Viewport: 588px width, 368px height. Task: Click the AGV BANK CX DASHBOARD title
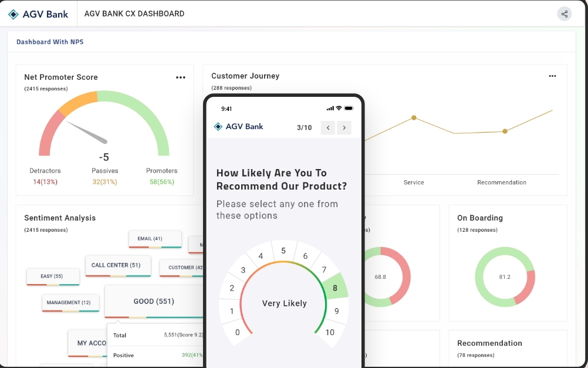[x=133, y=13]
